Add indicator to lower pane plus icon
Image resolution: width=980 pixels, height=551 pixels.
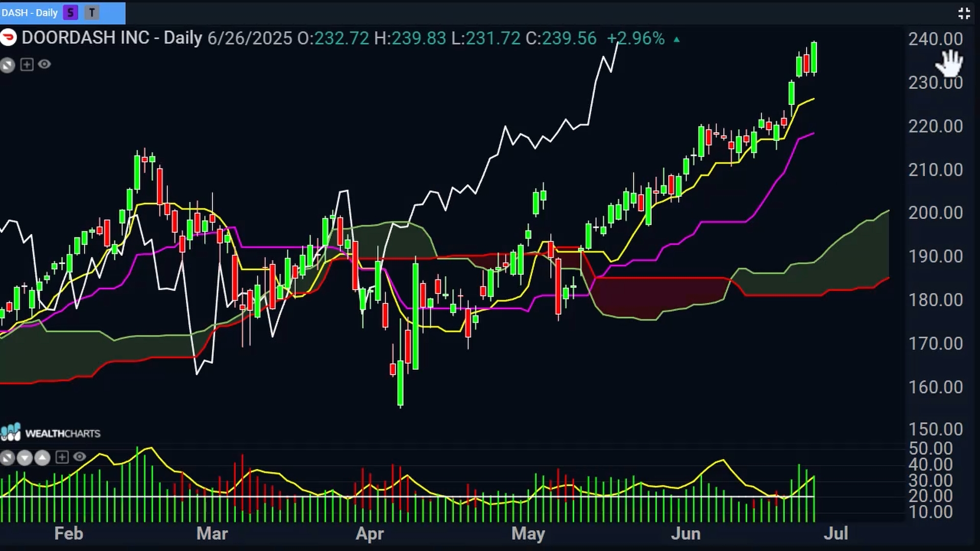[62, 457]
